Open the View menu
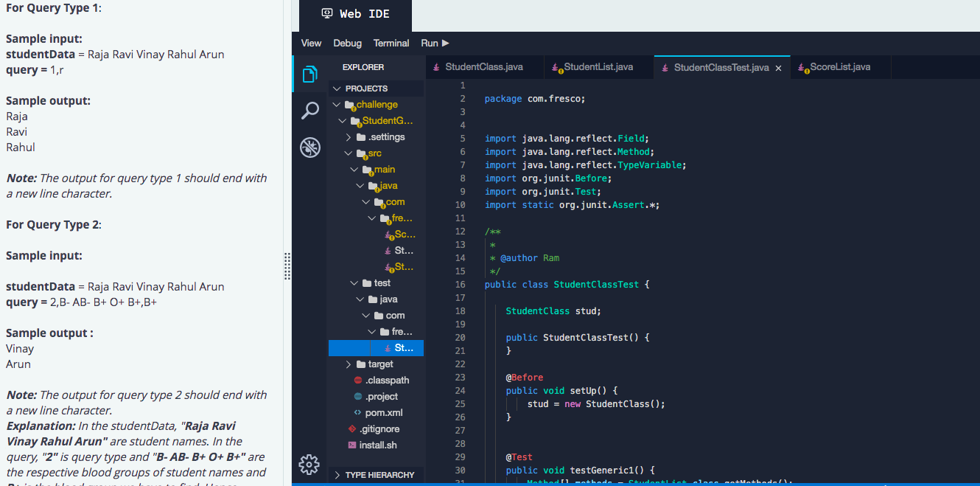This screenshot has height=486, width=980. point(311,43)
